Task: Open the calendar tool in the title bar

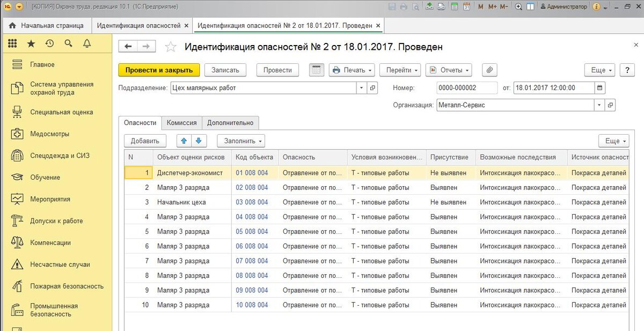Action: 466,6
